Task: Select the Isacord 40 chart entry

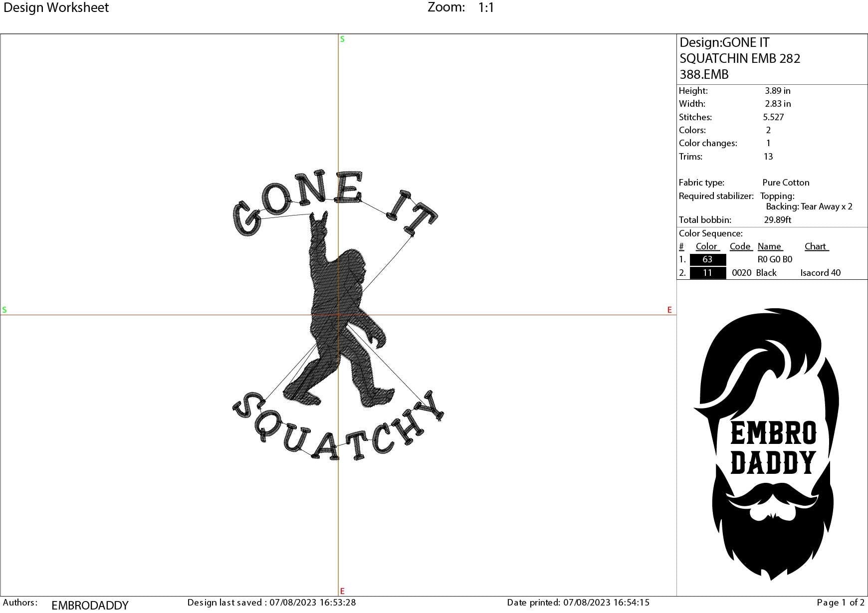Action: 821,273
